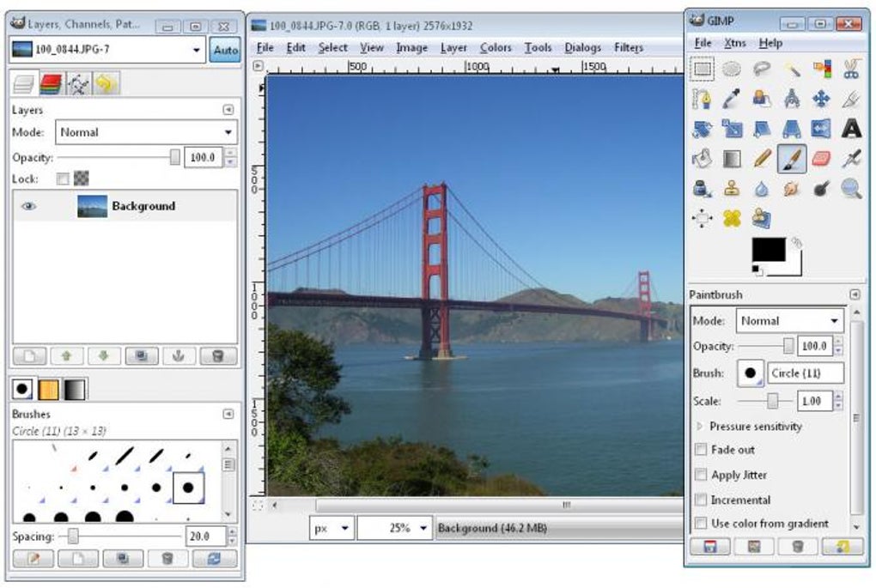Open the image selector dropdown 100_0844.JPG-7
Screen dimensions: 876x588
tap(107, 50)
